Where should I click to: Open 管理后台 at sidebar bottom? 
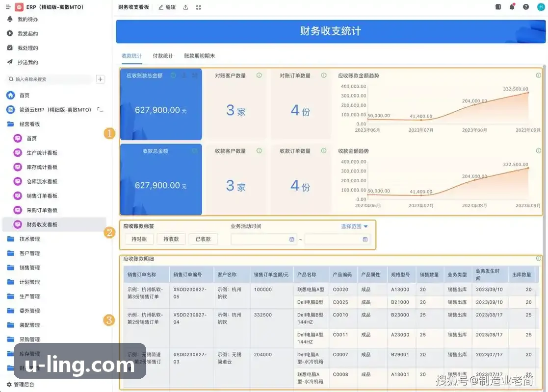click(x=21, y=384)
